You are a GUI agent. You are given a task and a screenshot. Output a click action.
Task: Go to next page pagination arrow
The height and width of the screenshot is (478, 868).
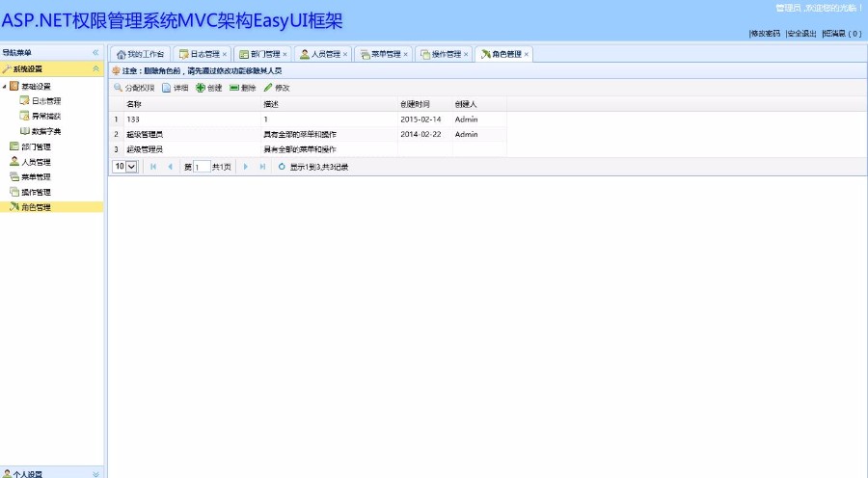click(x=246, y=167)
